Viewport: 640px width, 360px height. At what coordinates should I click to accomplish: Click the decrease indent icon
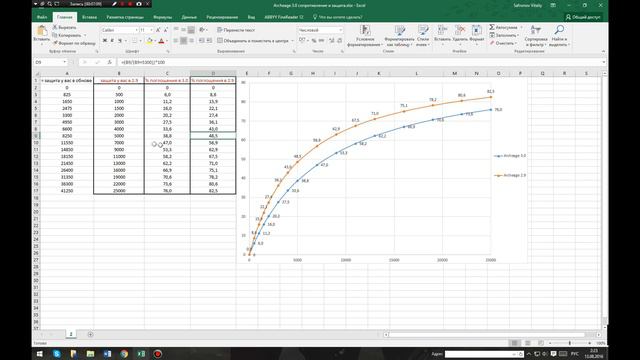coord(202,40)
